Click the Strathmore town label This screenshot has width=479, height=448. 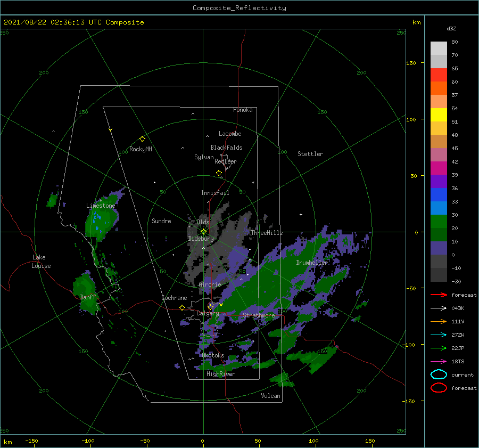click(259, 315)
